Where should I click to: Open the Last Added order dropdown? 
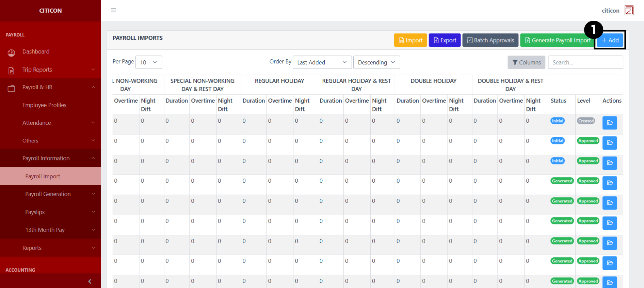coord(322,62)
